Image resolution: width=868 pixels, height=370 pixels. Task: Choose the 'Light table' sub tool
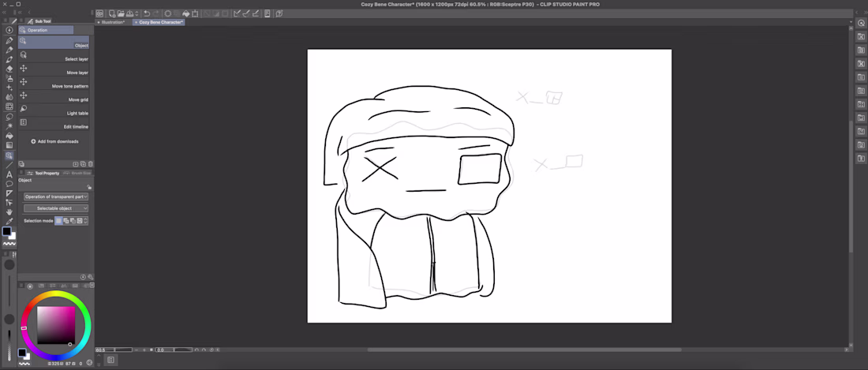coord(54,110)
